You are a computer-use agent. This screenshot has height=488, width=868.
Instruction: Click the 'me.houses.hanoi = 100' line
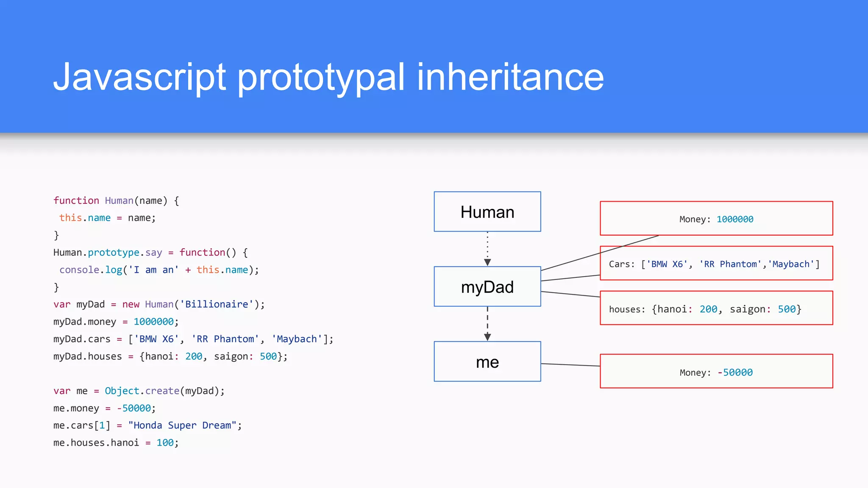pos(116,443)
